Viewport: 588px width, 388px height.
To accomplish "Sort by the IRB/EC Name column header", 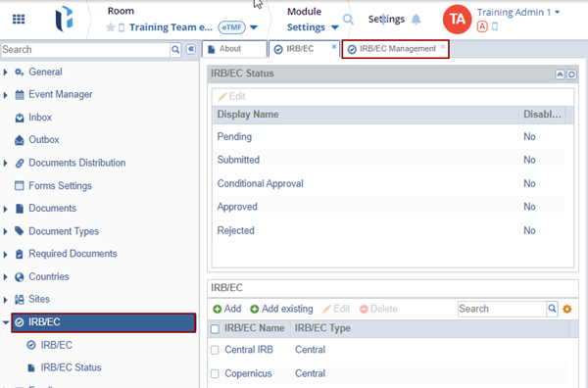I will (255, 328).
